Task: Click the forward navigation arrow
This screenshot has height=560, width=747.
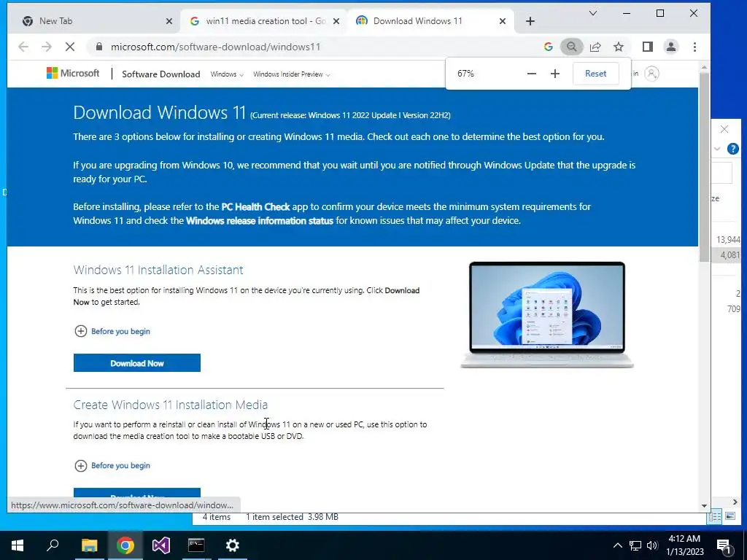Action: click(46, 47)
